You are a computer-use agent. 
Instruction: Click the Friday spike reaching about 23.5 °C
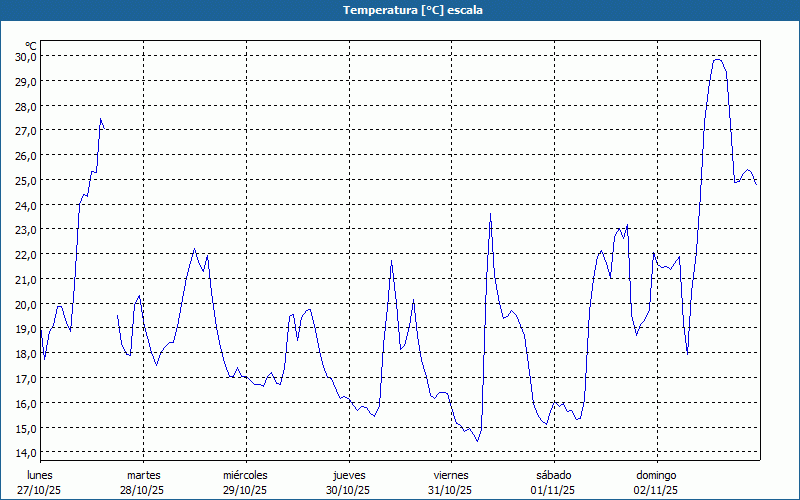490,214
